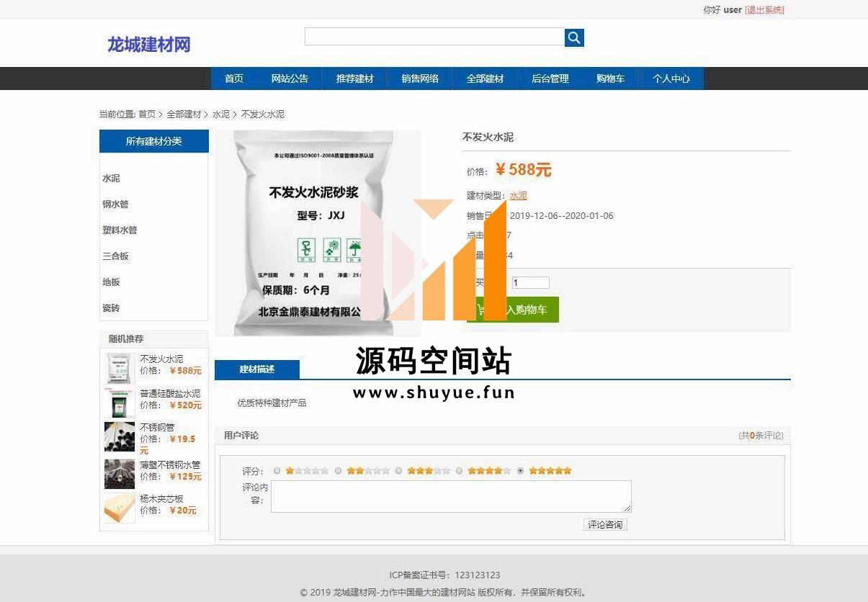Select the one-star rating radio button

(277, 471)
